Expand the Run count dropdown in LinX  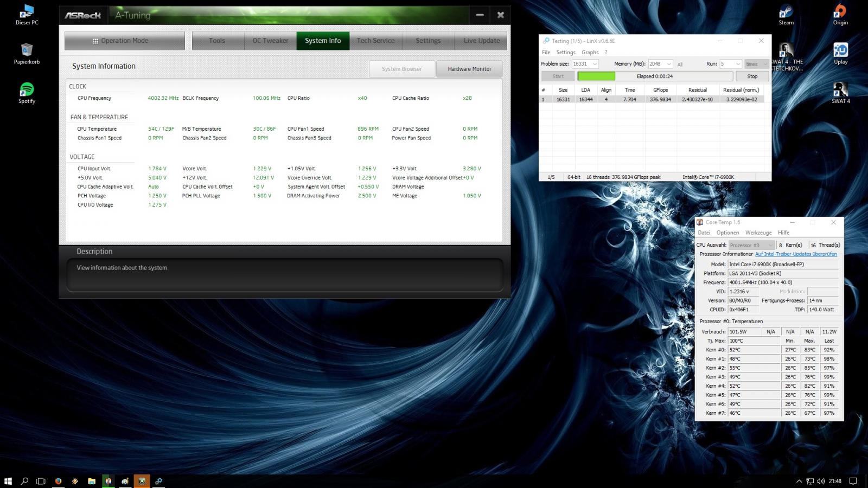(737, 64)
